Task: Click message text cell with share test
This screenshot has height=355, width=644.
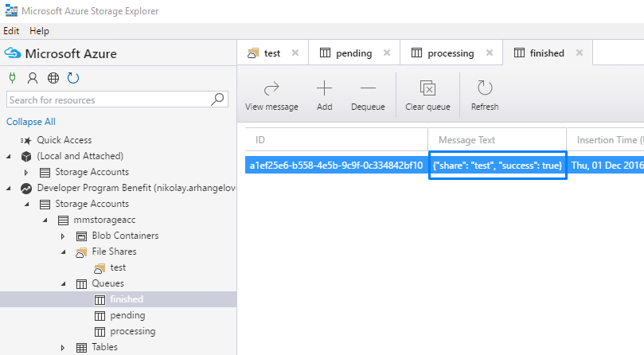Action: pyautogui.click(x=498, y=166)
